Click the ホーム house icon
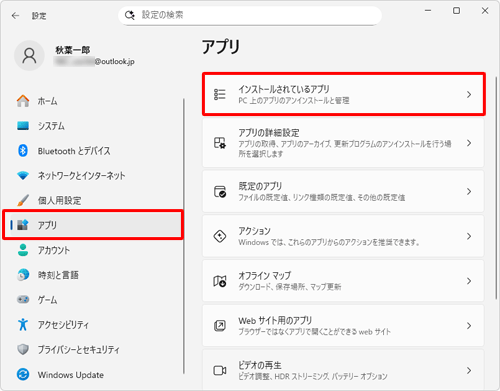500x391 pixels. click(23, 101)
